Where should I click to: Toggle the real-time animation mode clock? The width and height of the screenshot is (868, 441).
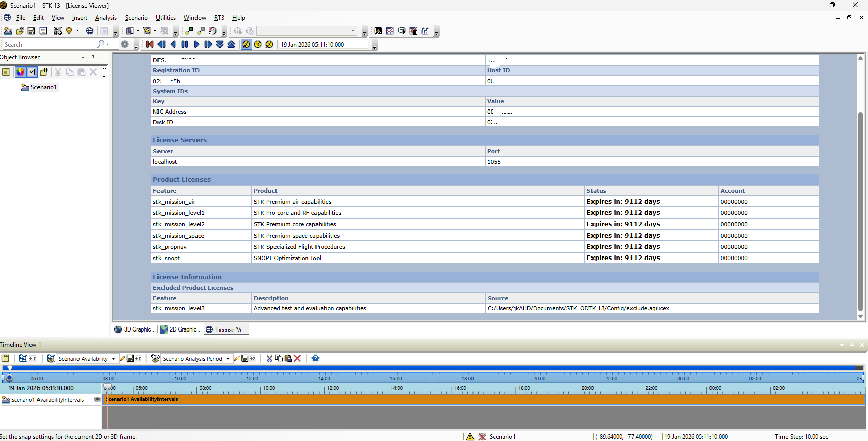[x=258, y=44]
